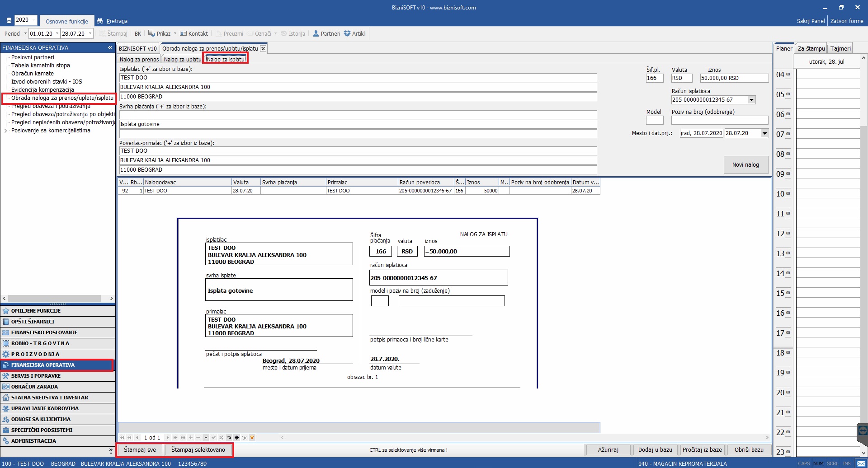Select Obračun kamate in the tree

pyautogui.click(x=33, y=74)
